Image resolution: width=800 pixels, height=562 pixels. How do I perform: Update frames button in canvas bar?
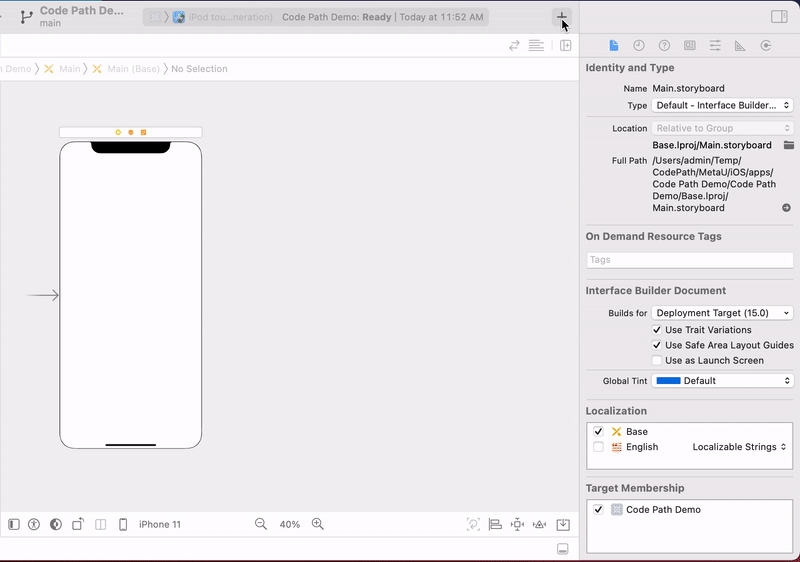pyautogui.click(x=473, y=524)
